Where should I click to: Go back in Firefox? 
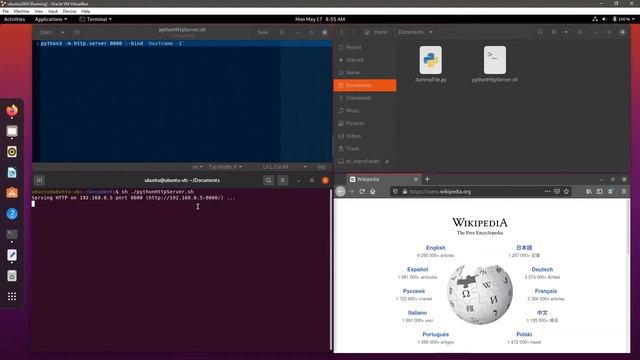[x=340, y=191]
